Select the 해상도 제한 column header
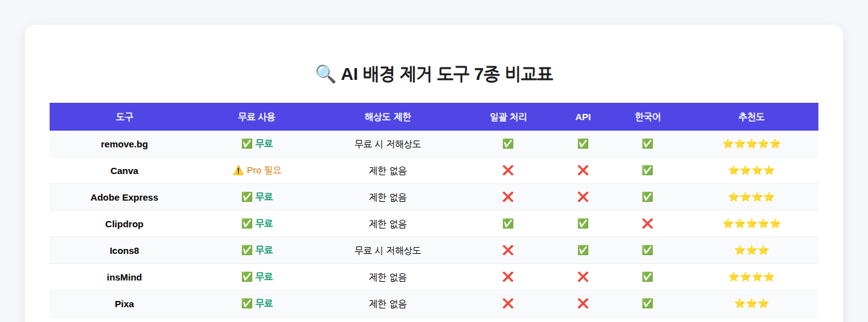The image size is (868, 322). point(388,117)
